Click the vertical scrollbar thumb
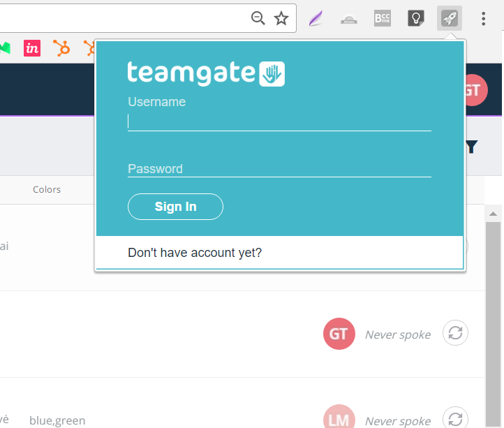The width and height of the screenshot is (504, 428). point(493,324)
